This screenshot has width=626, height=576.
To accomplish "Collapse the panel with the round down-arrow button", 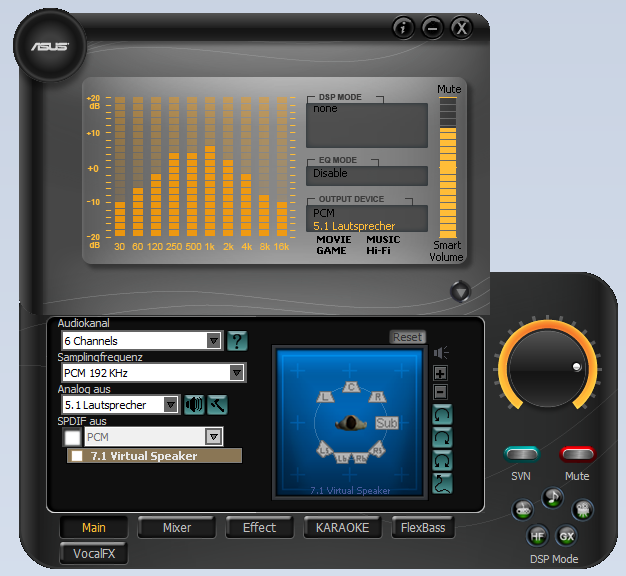I will [460, 292].
